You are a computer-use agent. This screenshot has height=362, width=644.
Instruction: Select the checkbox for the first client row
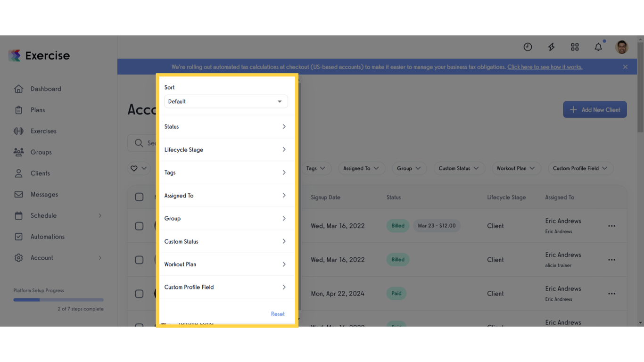coord(140,226)
